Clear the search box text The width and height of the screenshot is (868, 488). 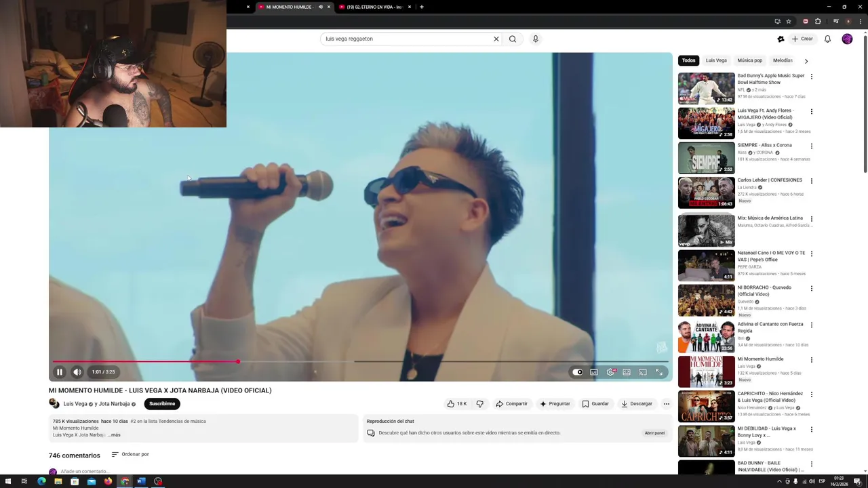pos(496,39)
